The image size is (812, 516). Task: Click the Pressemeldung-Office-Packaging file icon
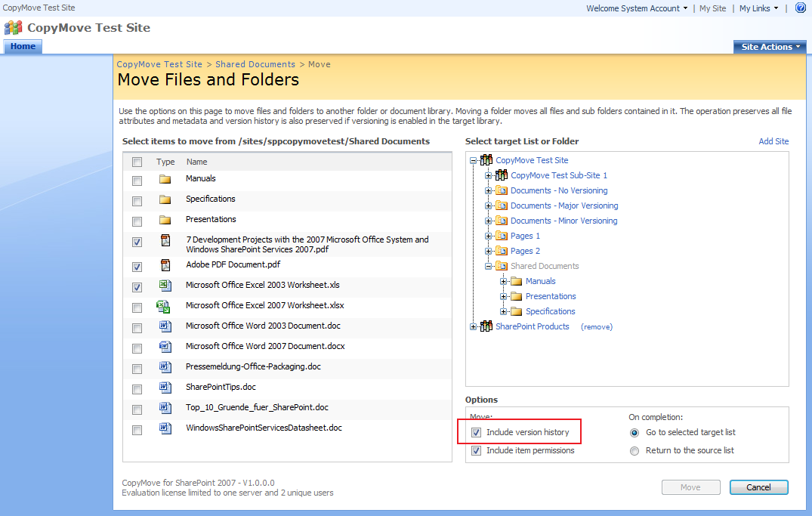[x=165, y=367]
